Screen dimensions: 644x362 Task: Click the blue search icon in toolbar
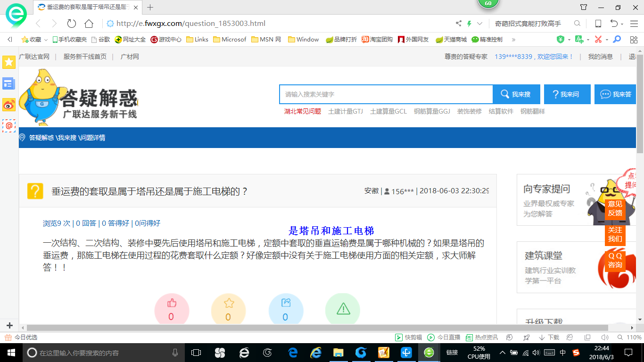click(617, 39)
